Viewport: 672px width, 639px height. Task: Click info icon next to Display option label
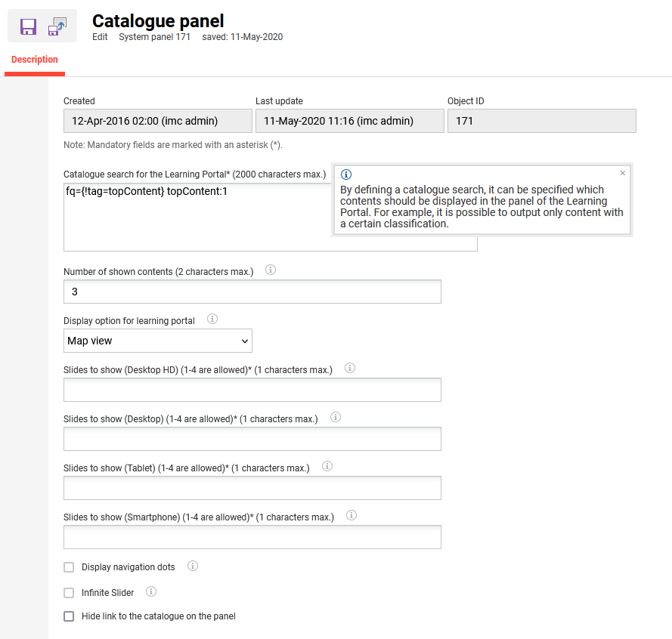(212, 319)
